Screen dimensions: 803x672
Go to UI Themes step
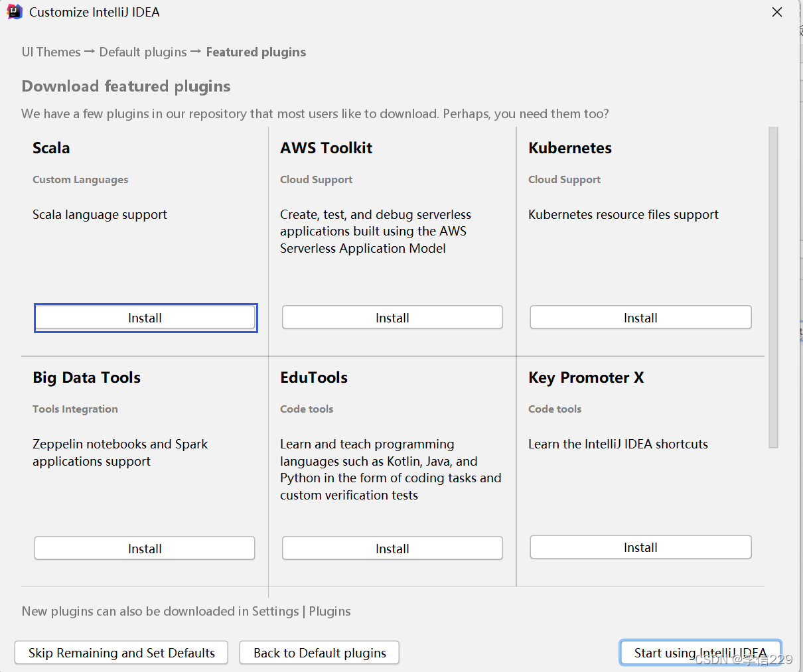click(x=51, y=52)
